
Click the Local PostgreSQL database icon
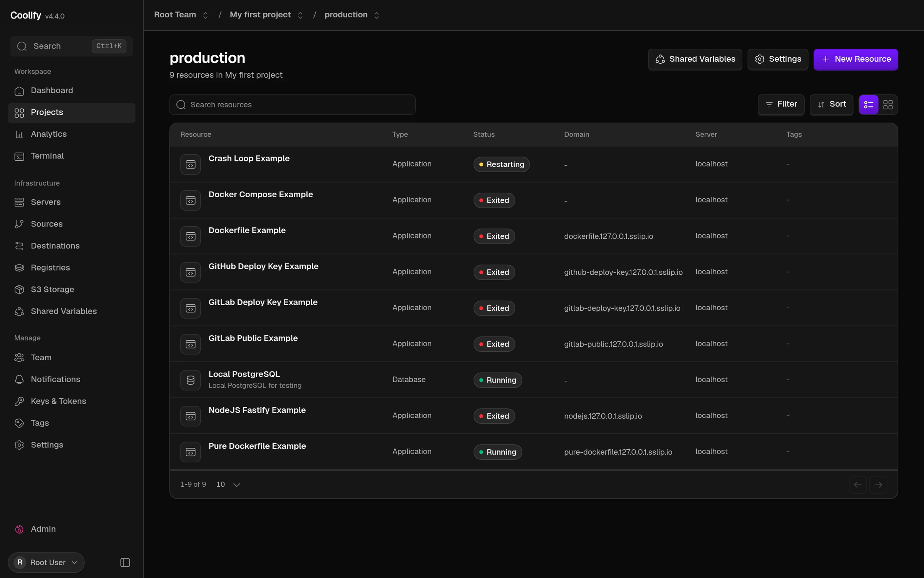click(x=191, y=380)
